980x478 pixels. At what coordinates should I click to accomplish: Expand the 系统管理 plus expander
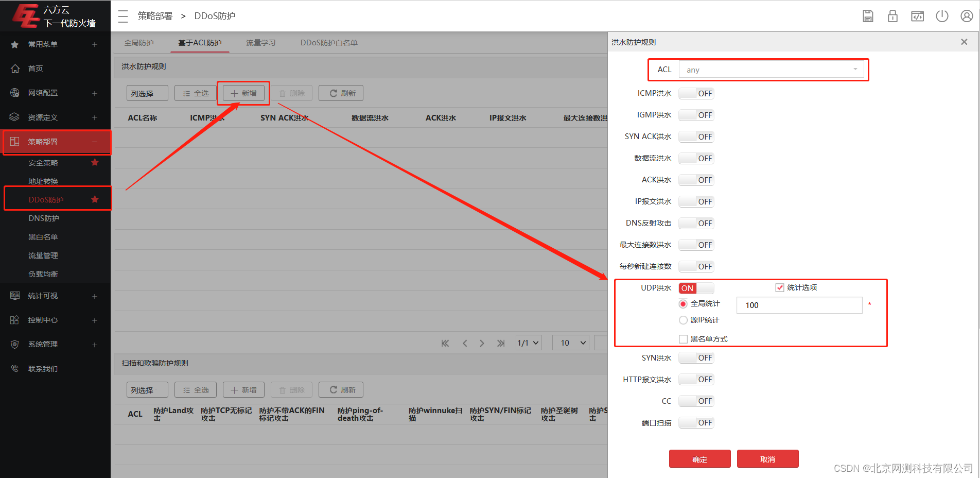click(95, 344)
